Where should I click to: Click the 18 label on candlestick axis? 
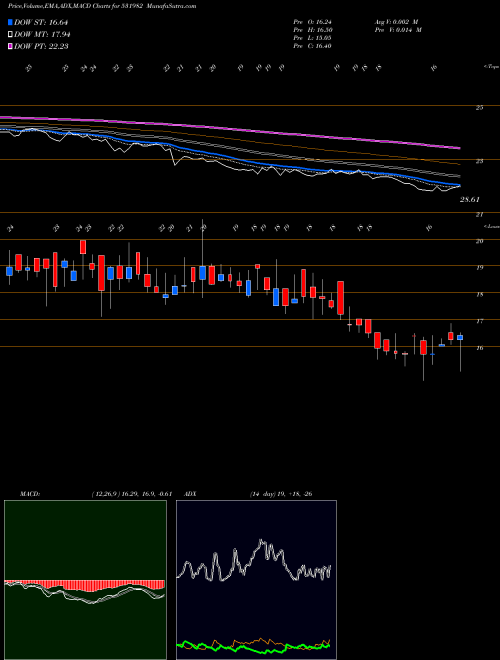(x=479, y=295)
